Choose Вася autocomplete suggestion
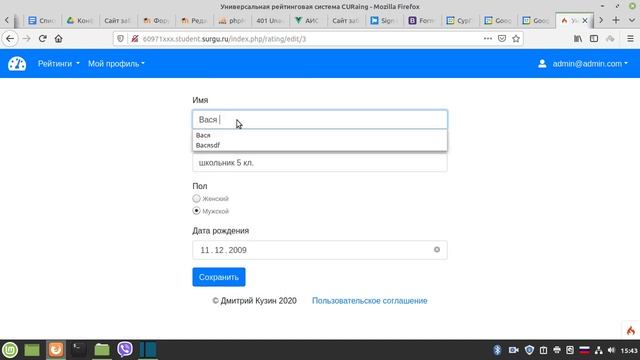 (320, 135)
